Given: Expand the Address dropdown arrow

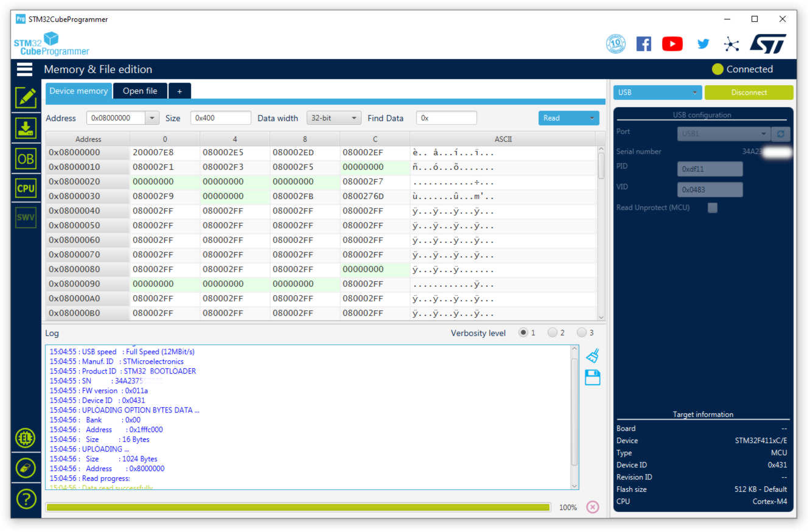Looking at the screenshot, I should (x=152, y=118).
